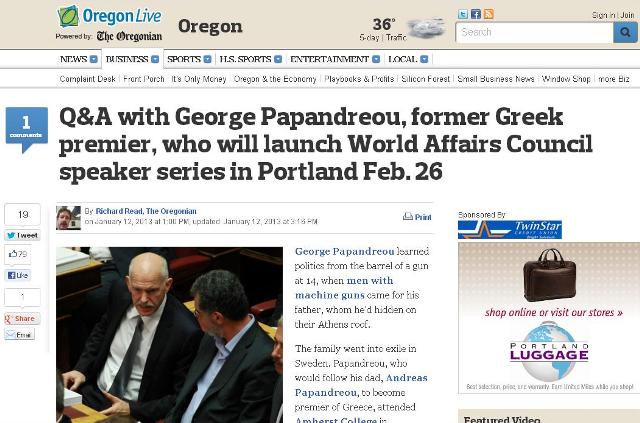Screen dimensions: 640x423
Task: Follow the Andreas Papandreou link
Action: (x=361, y=385)
